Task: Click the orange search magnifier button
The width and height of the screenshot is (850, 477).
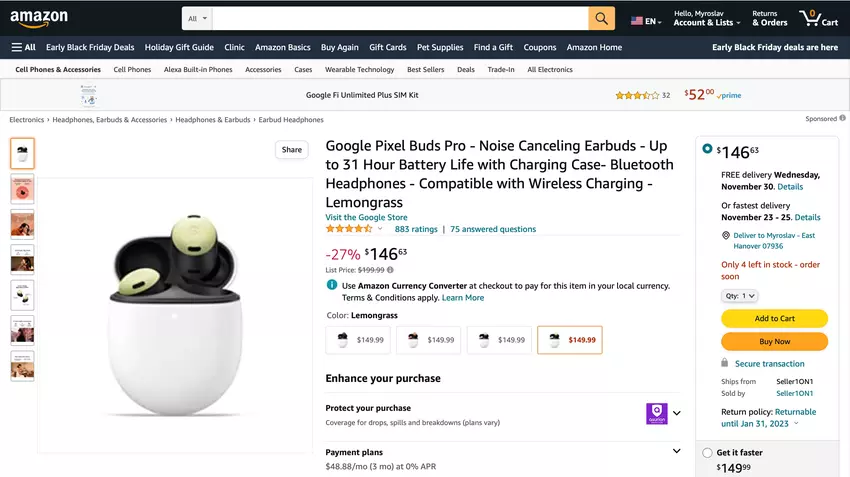Action: (x=601, y=19)
